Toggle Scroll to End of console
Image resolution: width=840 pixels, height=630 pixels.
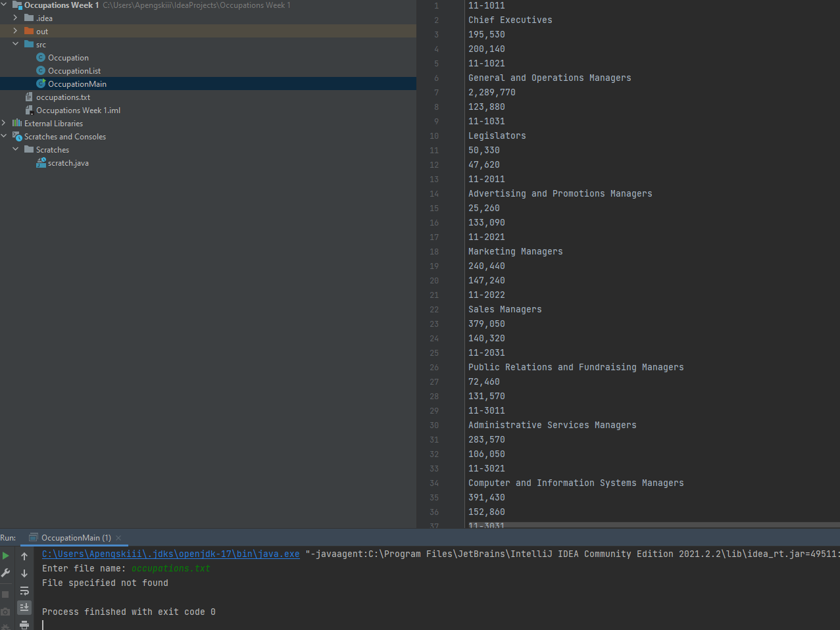(x=24, y=607)
